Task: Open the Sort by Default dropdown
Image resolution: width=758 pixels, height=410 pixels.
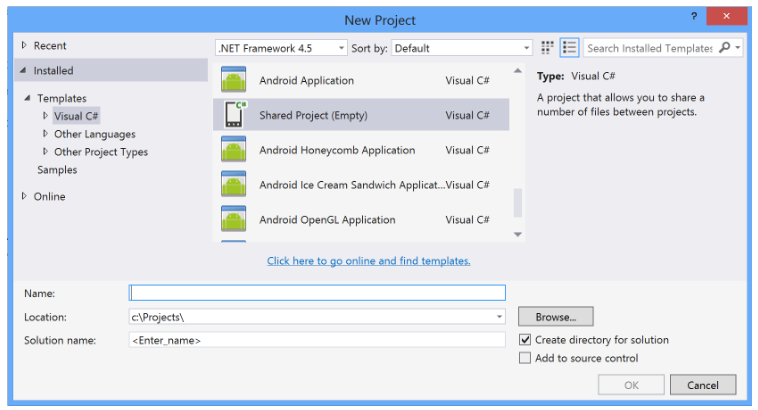Action: (462, 48)
